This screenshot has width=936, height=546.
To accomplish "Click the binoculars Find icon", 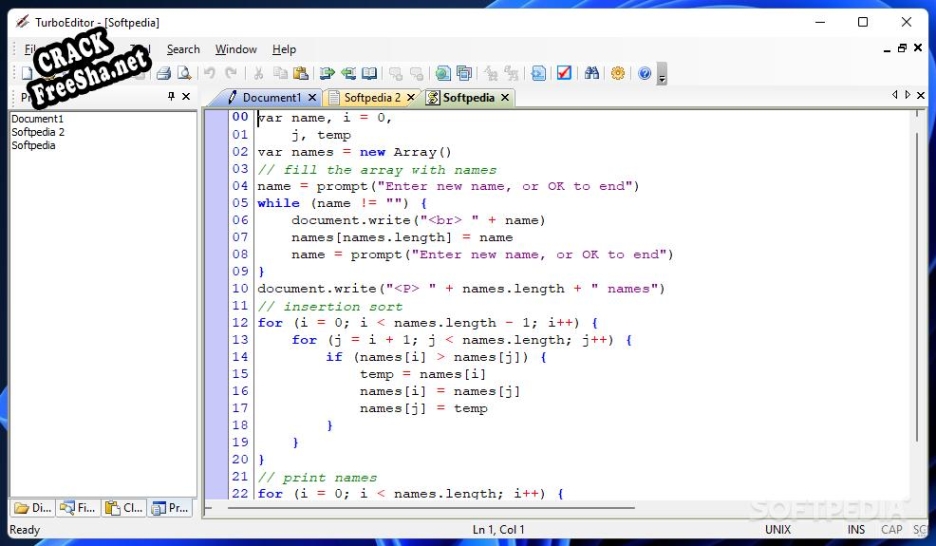I will pyautogui.click(x=592, y=73).
